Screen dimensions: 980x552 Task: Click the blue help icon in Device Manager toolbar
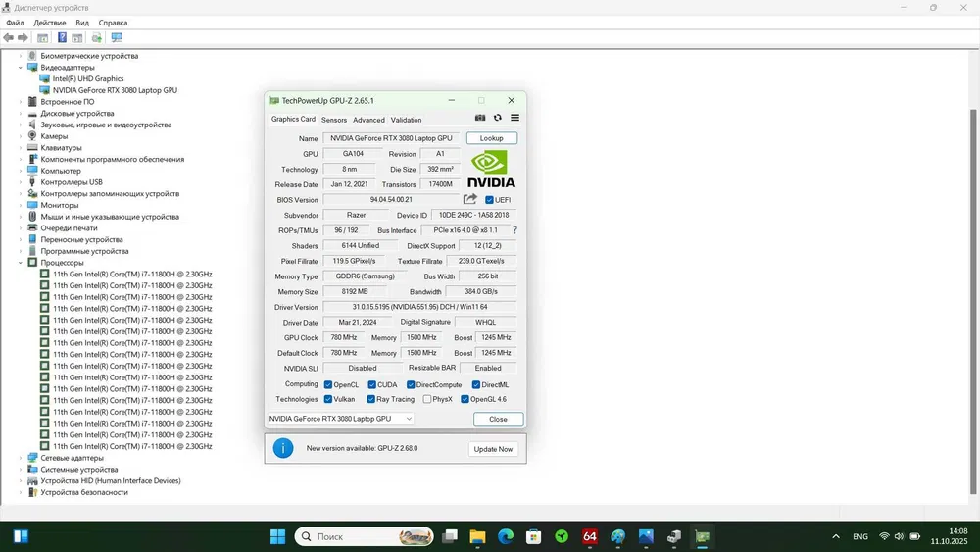pyautogui.click(x=62, y=38)
